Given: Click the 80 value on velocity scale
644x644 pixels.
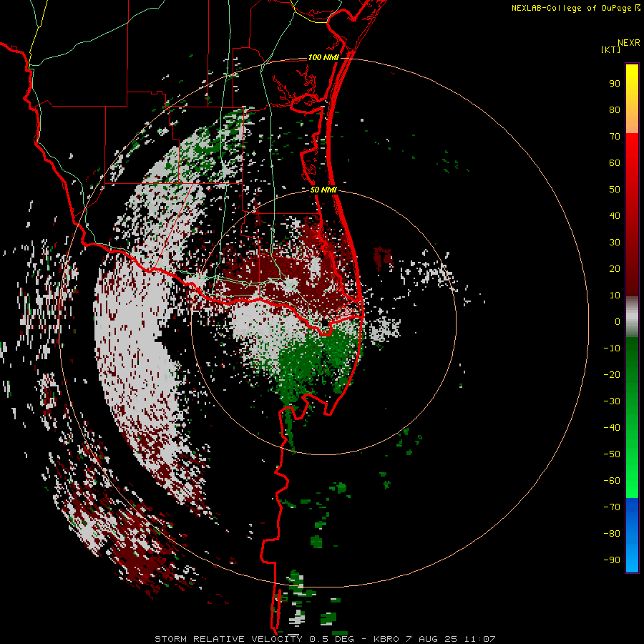Looking at the screenshot, I should [615, 109].
